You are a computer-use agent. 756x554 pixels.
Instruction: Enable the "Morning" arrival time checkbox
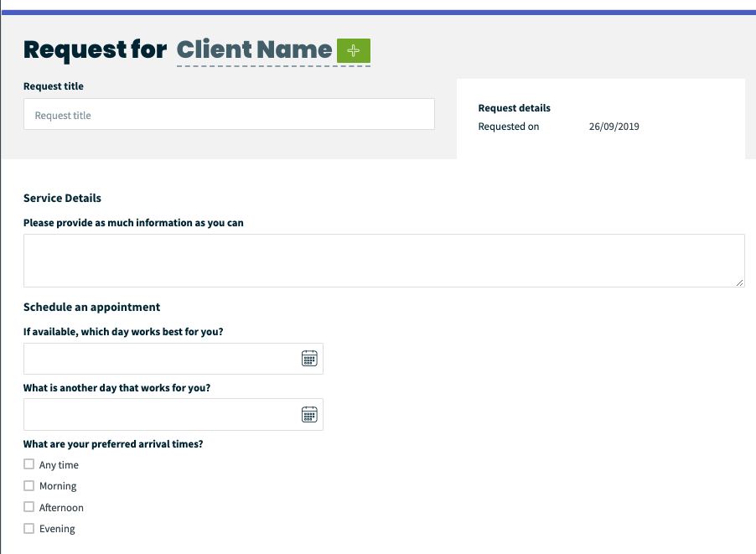[x=28, y=485]
